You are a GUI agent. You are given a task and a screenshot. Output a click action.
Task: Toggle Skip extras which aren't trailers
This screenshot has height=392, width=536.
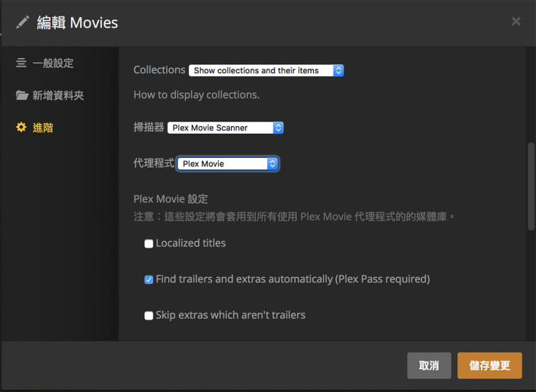[149, 316]
